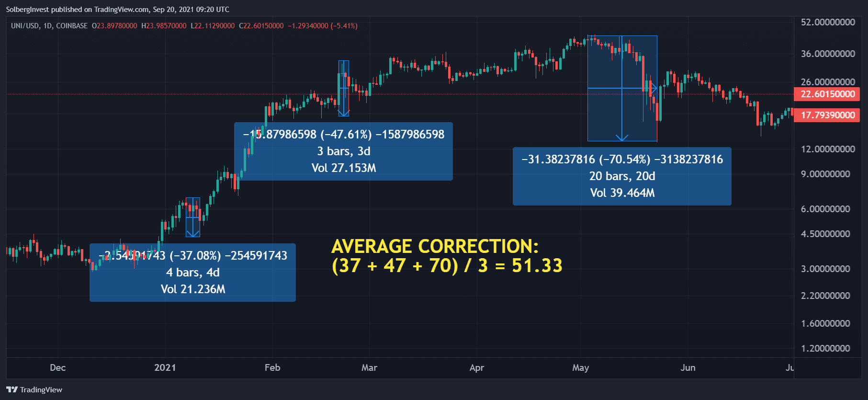
Task: Click the 26.00000000 price axis label
Action: [828, 82]
